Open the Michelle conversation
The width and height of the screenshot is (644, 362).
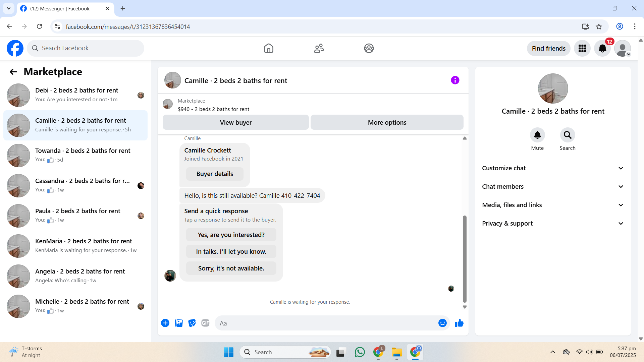tap(75, 306)
